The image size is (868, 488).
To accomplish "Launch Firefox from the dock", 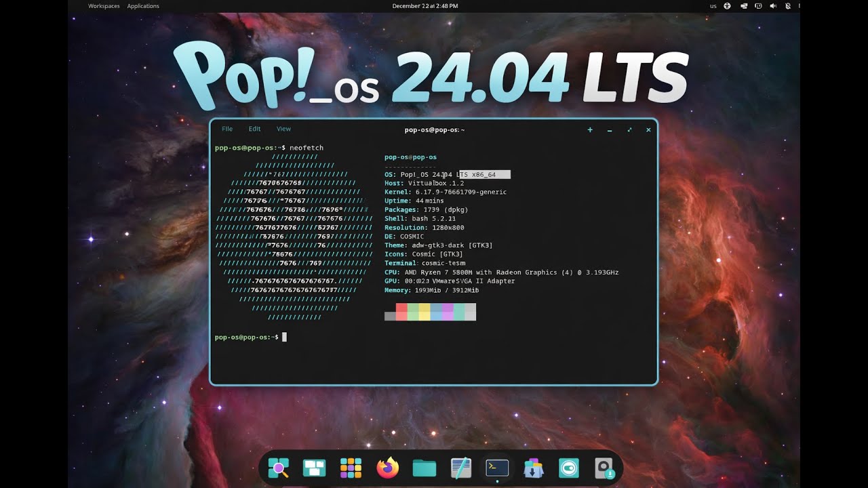I will click(388, 468).
